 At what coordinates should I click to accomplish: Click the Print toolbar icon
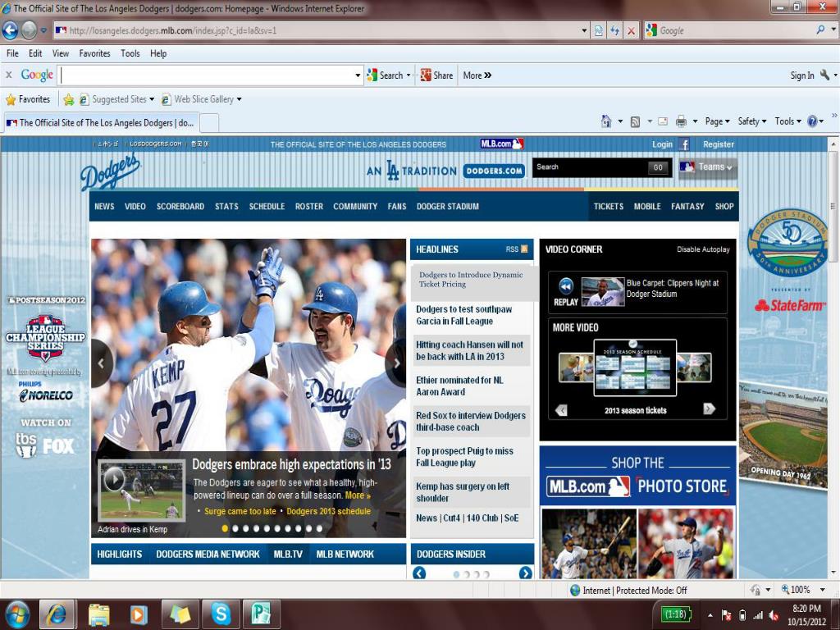coord(681,121)
